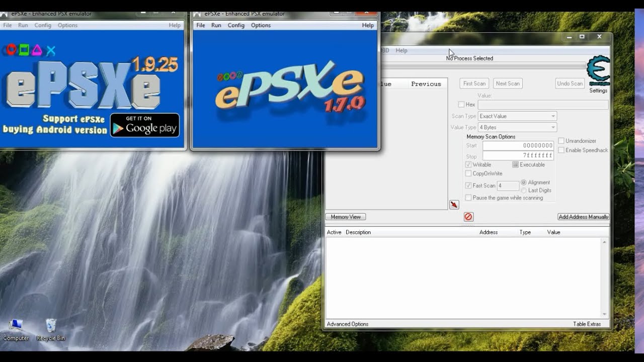Toggle Fast Scan checkbox

[468, 186]
